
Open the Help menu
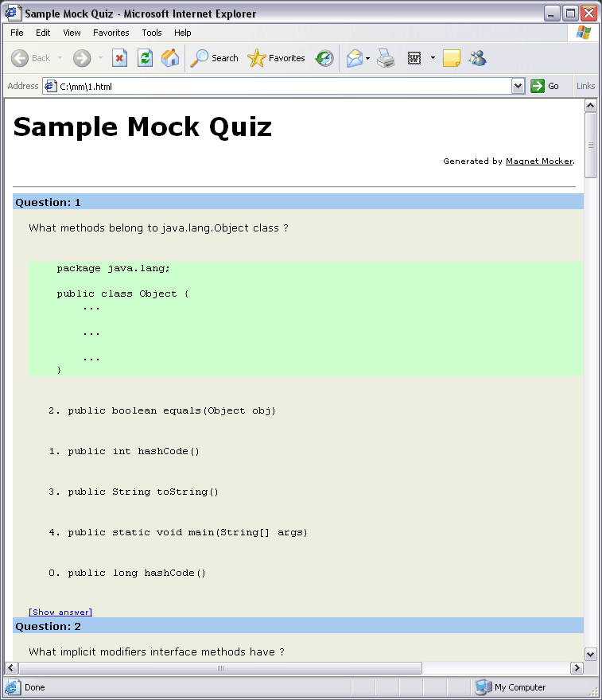click(183, 33)
